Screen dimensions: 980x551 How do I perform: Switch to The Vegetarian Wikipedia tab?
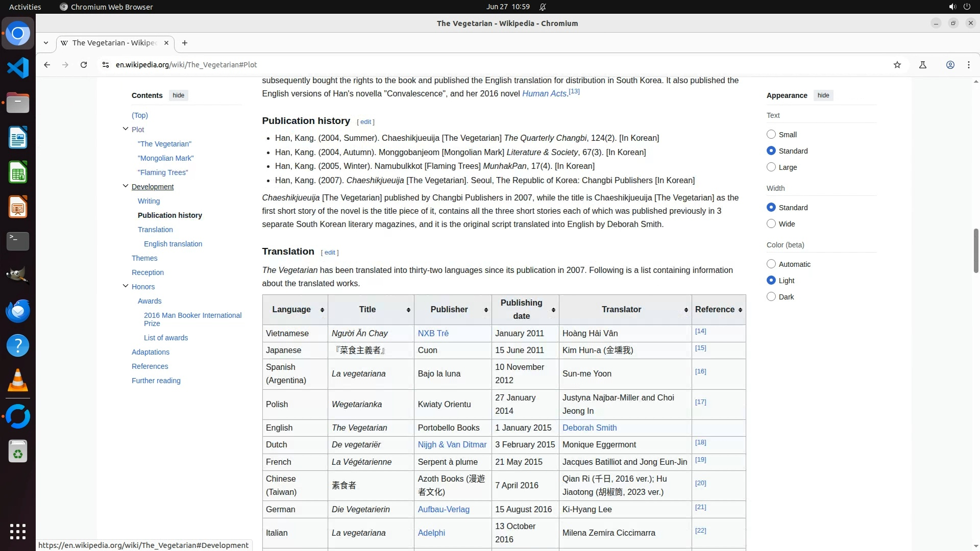[x=114, y=43]
